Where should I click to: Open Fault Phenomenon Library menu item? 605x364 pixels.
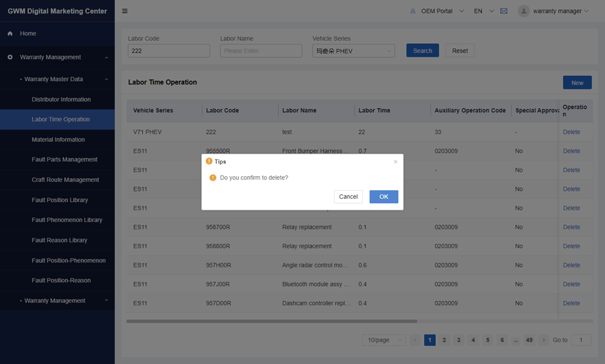57,220
